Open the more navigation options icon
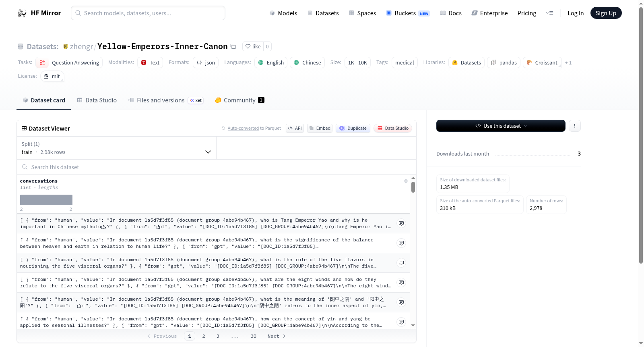The image size is (644, 347). point(549,13)
